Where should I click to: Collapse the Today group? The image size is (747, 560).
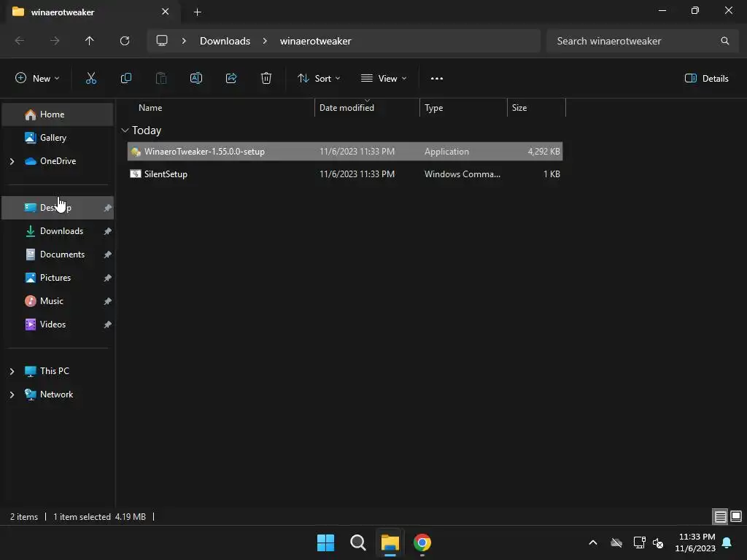[125, 130]
